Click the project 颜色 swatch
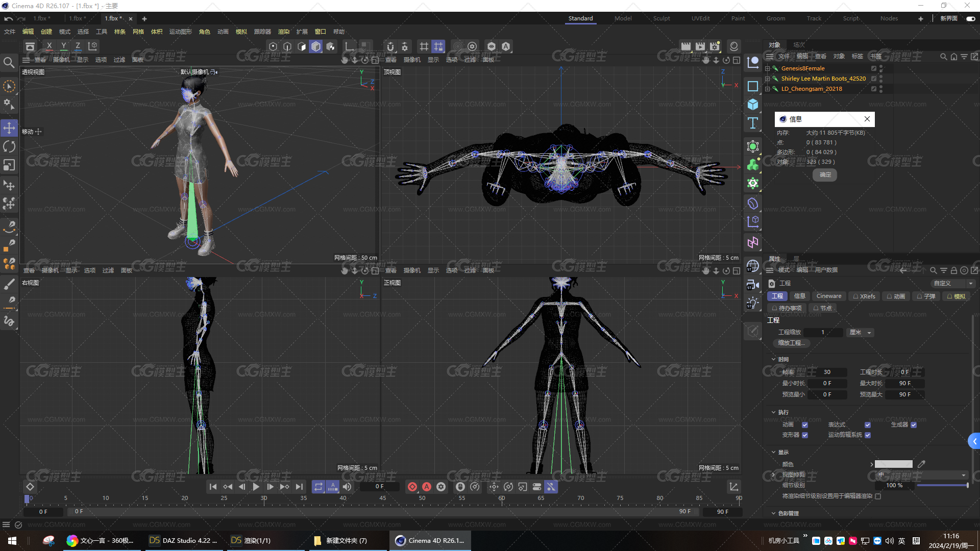Screen dimensions: 980x551 894,464
